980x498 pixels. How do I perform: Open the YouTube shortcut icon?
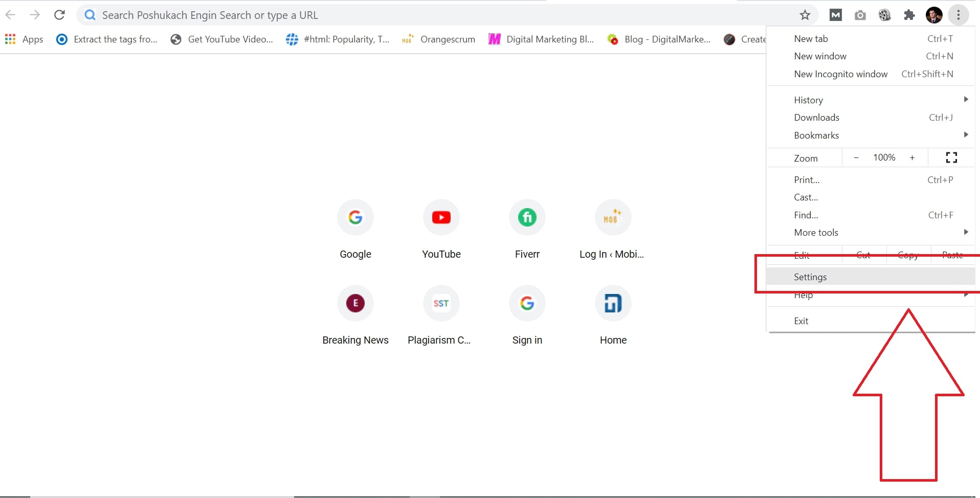click(x=441, y=217)
